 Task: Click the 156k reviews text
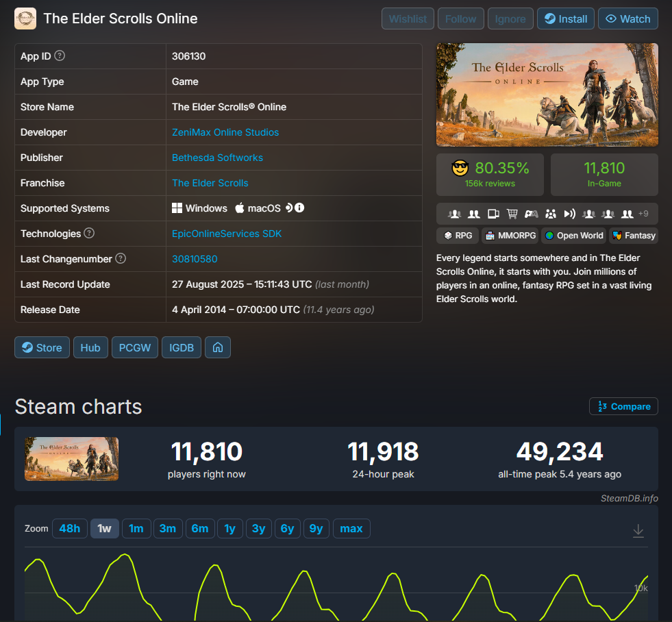pyautogui.click(x=490, y=183)
